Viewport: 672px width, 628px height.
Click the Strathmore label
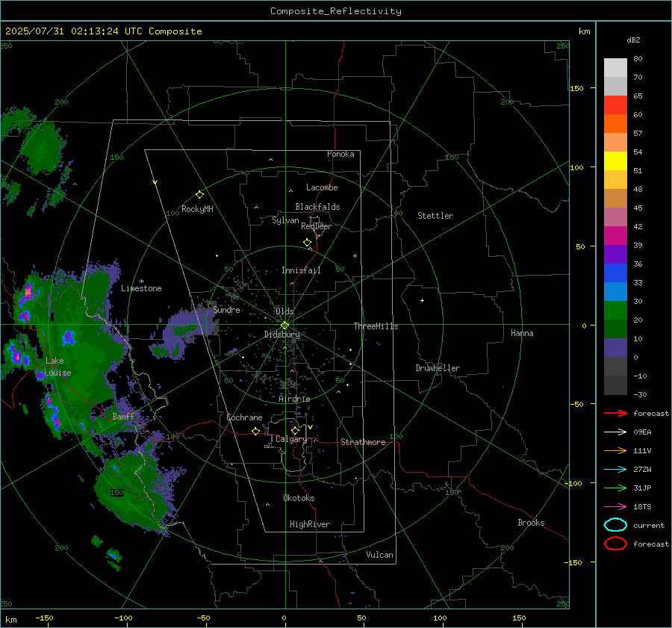click(x=363, y=442)
